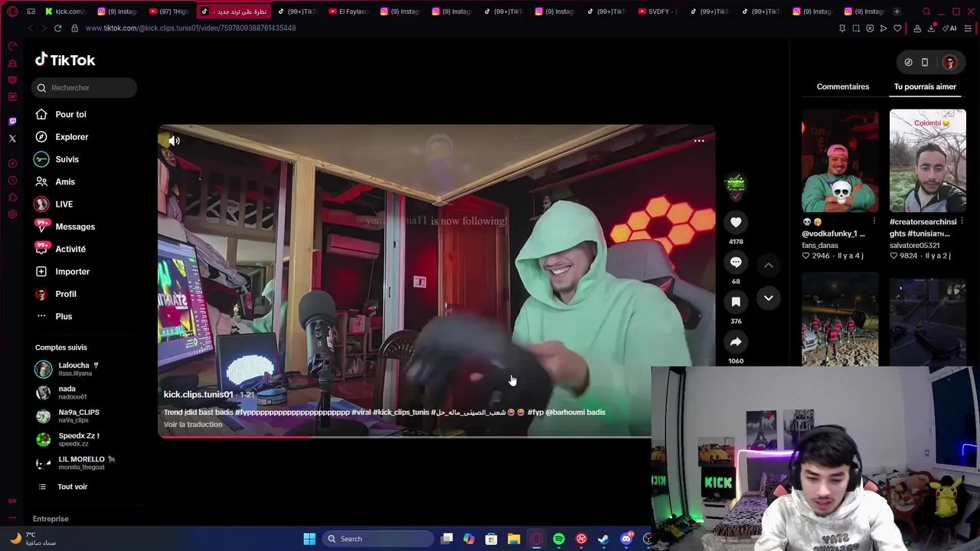Open Windows Start menu

tap(309, 539)
